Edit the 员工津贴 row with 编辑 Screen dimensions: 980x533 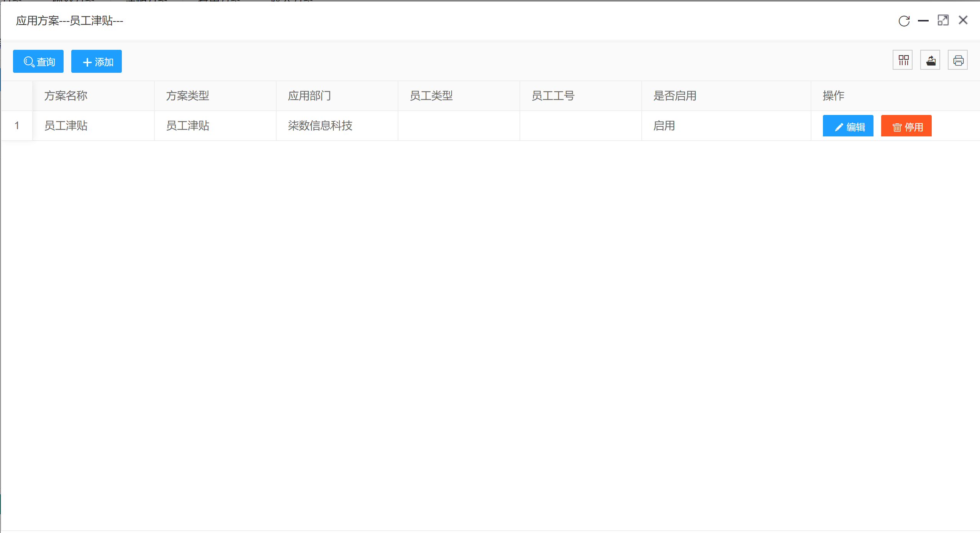pos(848,126)
